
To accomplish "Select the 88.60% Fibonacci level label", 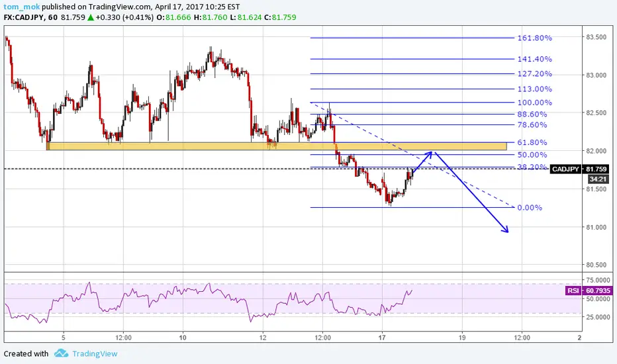I will 532,114.
